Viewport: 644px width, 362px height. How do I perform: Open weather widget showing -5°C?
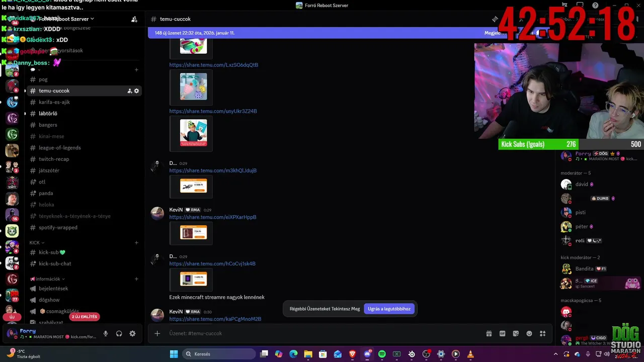(23, 354)
